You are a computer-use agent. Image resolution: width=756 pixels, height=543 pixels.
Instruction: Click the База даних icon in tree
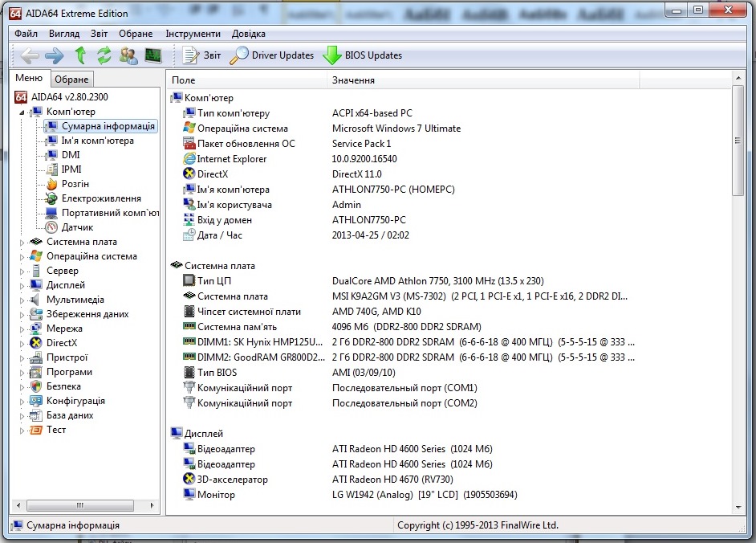pos(36,415)
